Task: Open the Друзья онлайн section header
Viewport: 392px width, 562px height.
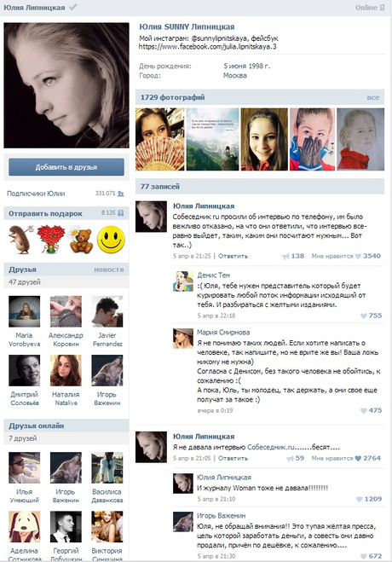Action: (37, 426)
